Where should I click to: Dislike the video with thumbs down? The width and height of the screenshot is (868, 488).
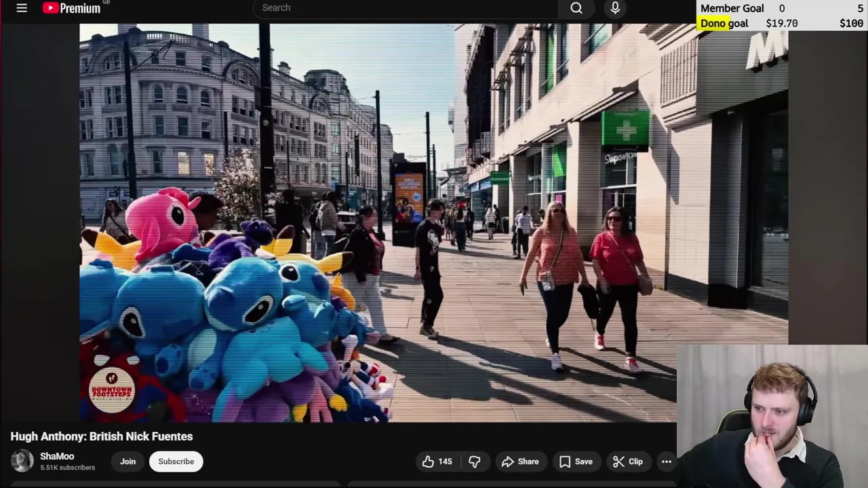click(x=474, y=462)
